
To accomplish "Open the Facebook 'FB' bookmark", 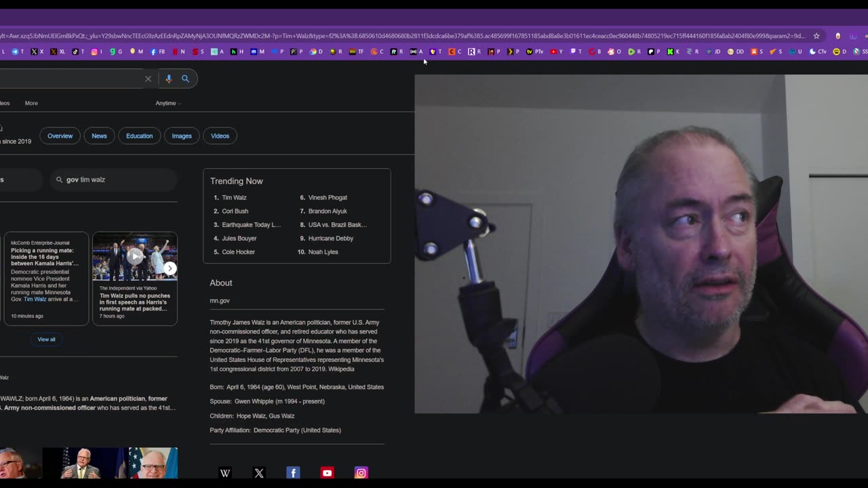I will pos(158,52).
